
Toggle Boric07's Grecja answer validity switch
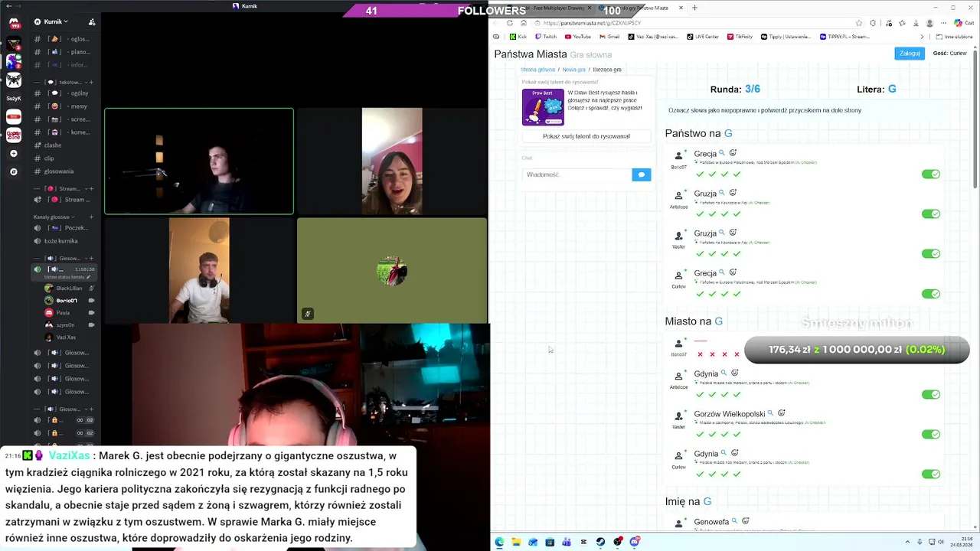tap(931, 174)
